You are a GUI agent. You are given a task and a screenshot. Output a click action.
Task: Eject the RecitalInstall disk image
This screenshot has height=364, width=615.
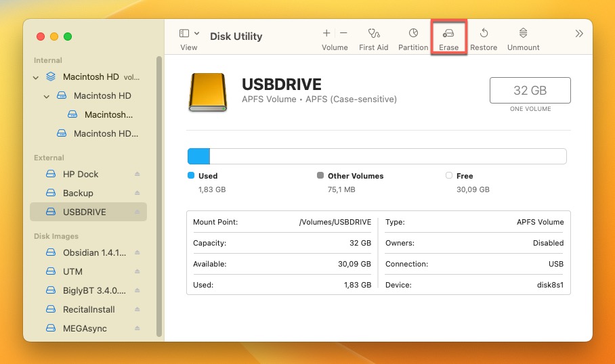(x=137, y=310)
